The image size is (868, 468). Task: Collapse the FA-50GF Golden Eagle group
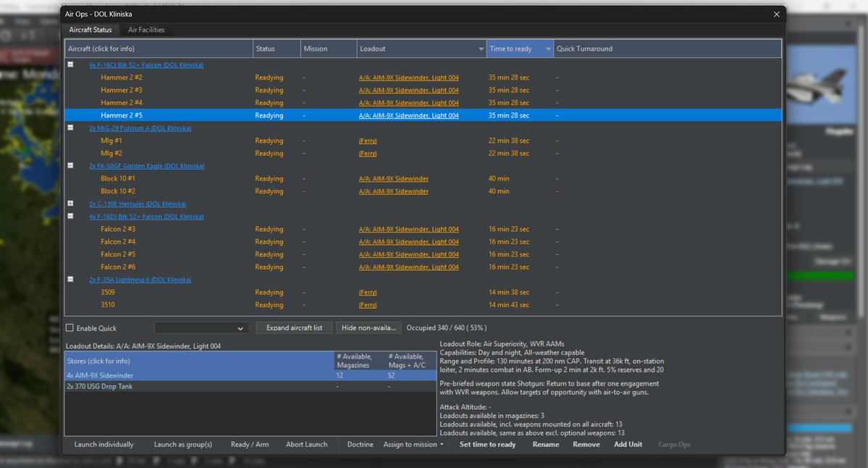(70, 165)
